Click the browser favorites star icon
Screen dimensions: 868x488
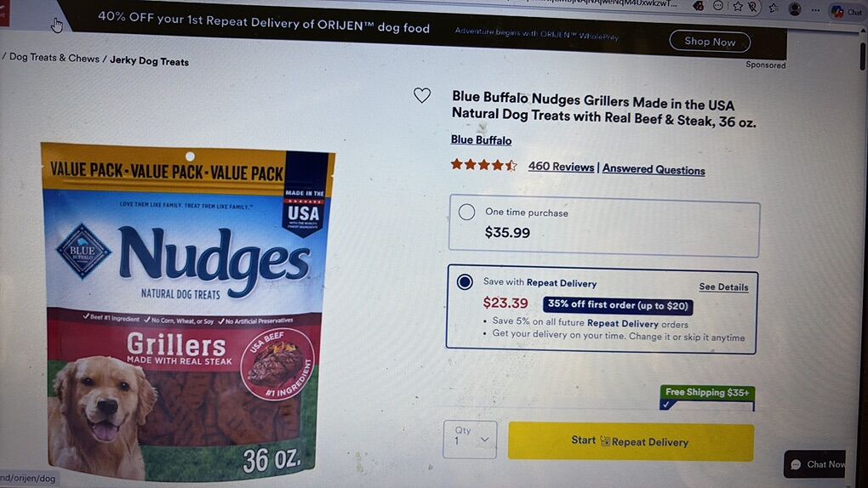[x=738, y=6]
